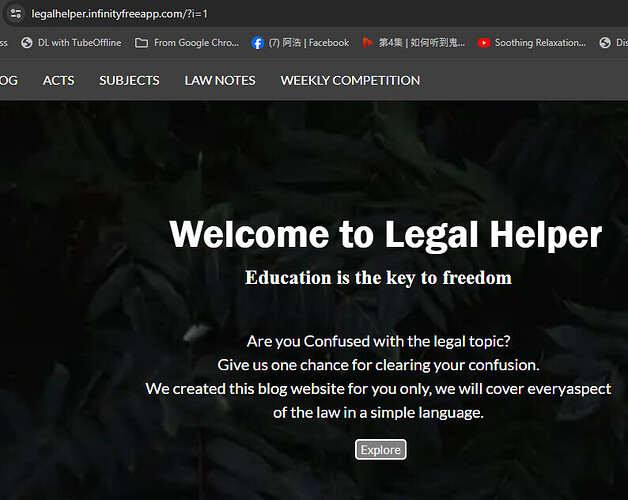Open the SUBJECTS menu item
Image resolution: width=628 pixels, height=500 pixels.
(129, 81)
